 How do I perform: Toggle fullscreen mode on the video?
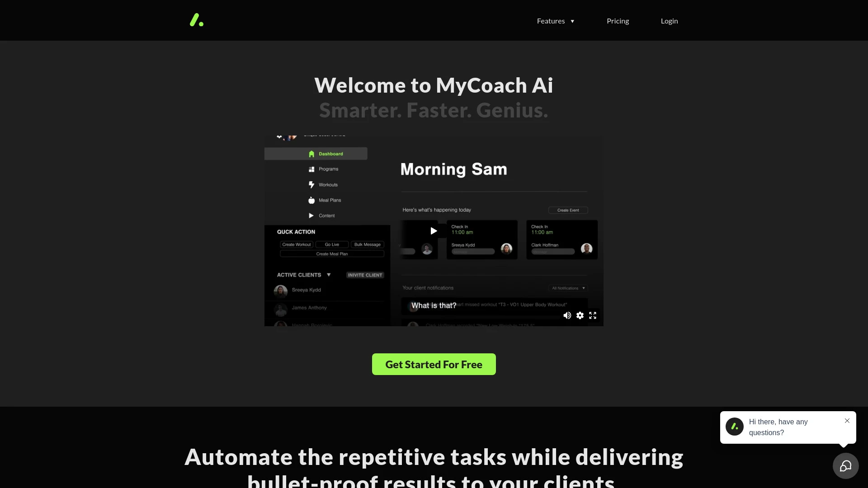click(x=593, y=315)
